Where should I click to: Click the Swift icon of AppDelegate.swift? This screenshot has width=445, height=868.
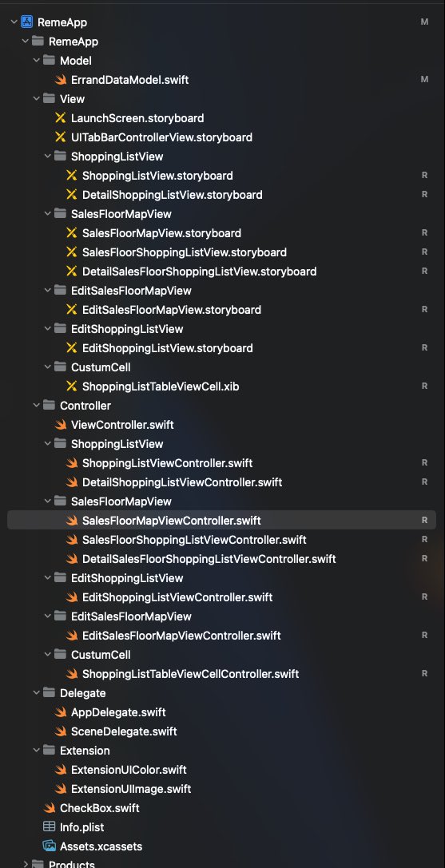[61, 712]
